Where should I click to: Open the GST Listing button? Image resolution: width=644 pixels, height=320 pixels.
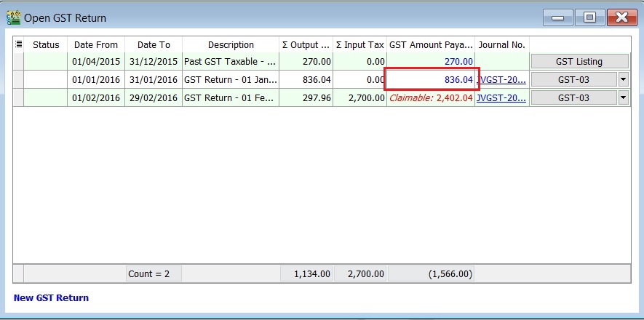579,62
